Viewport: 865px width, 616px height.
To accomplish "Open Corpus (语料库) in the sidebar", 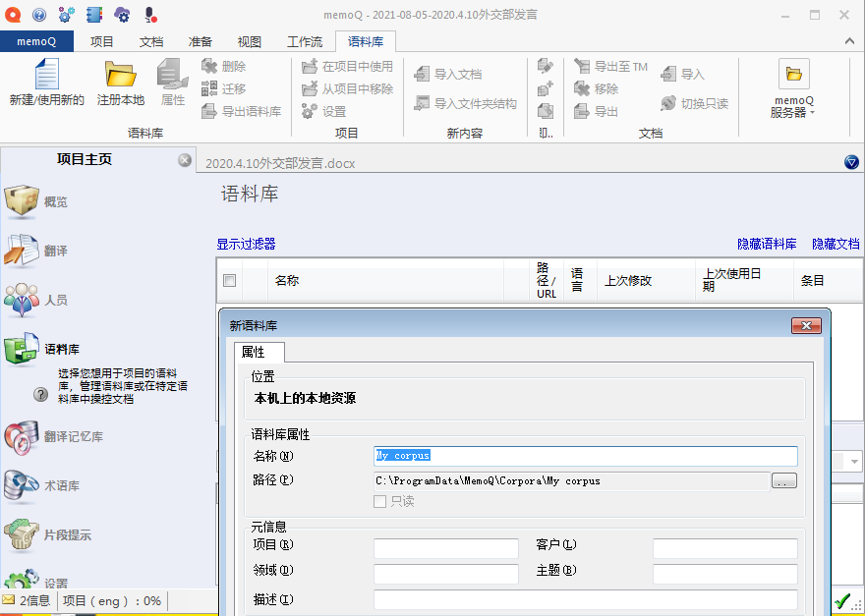I will (x=42, y=349).
